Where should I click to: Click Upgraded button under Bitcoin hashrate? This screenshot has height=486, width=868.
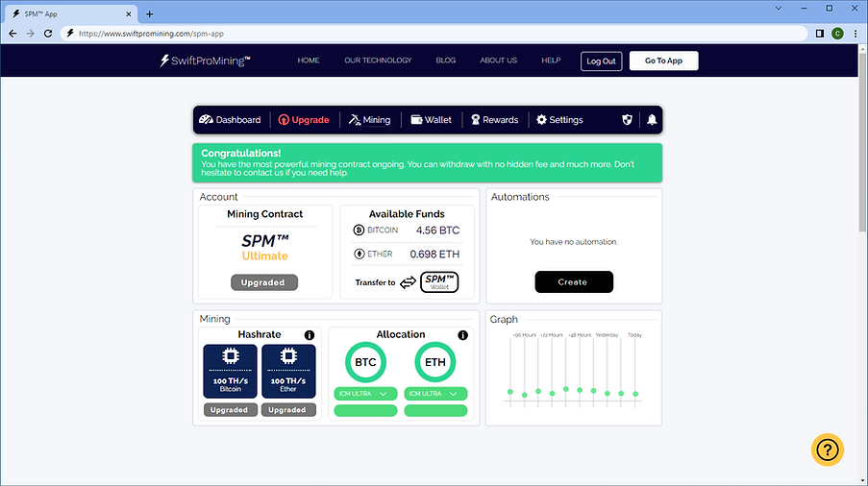230,410
